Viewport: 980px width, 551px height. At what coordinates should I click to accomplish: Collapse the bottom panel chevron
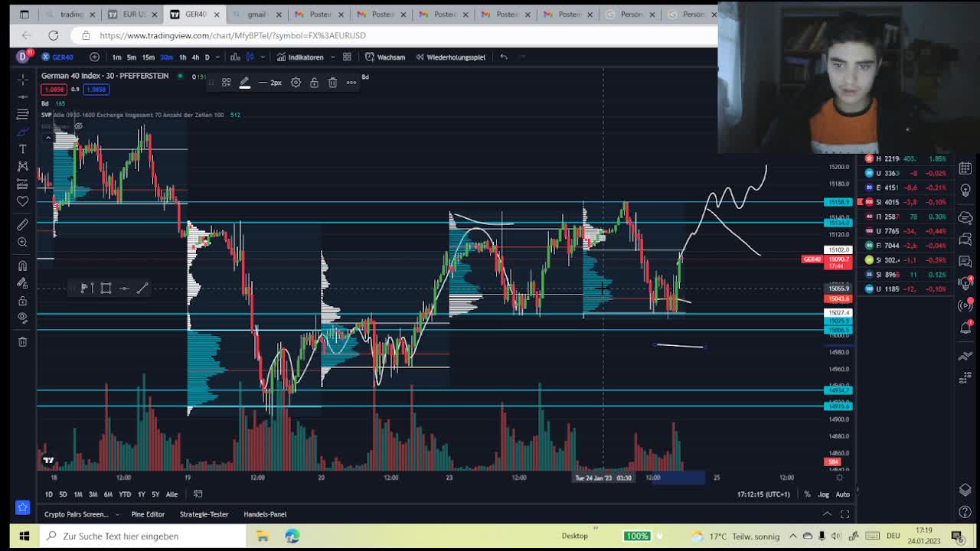[x=827, y=514]
